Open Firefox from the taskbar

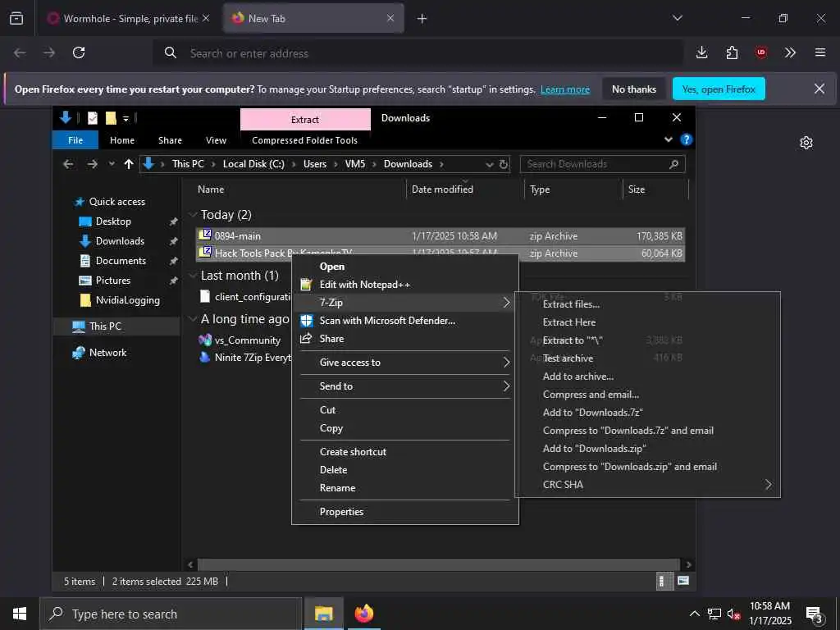pyautogui.click(x=363, y=614)
